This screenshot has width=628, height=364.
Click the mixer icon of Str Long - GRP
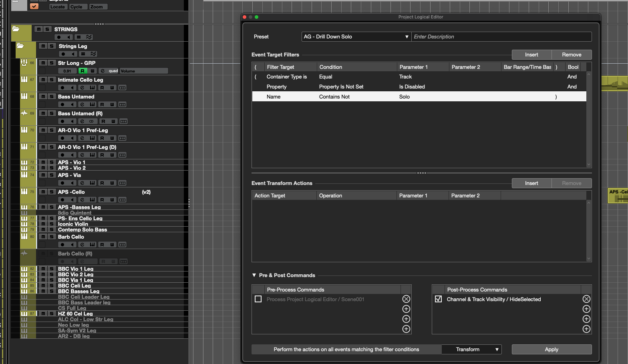[x=24, y=62]
